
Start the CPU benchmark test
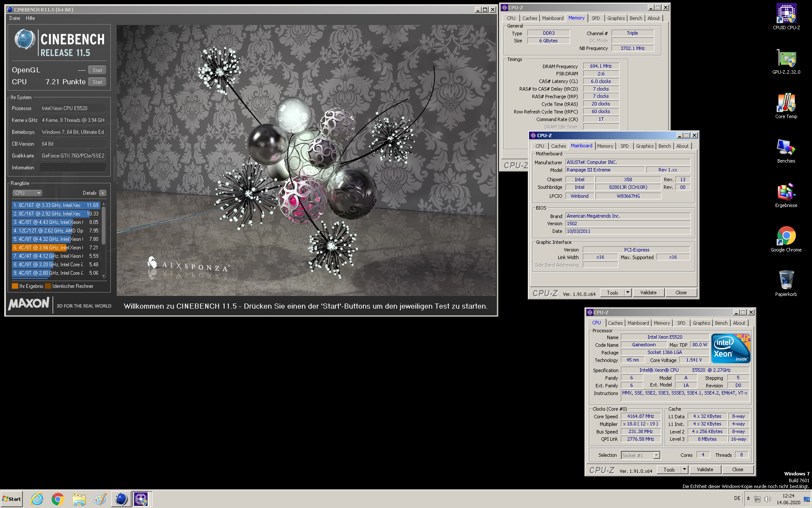97,82
